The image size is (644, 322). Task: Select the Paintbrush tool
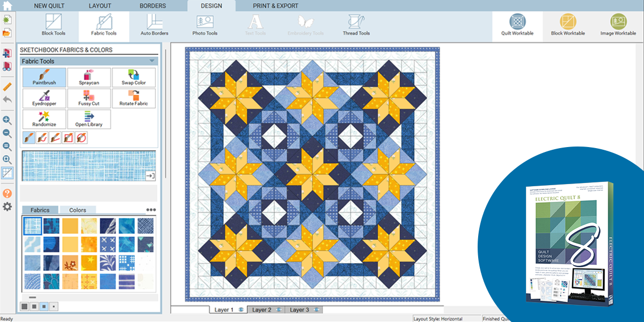(x=45, y=77)
